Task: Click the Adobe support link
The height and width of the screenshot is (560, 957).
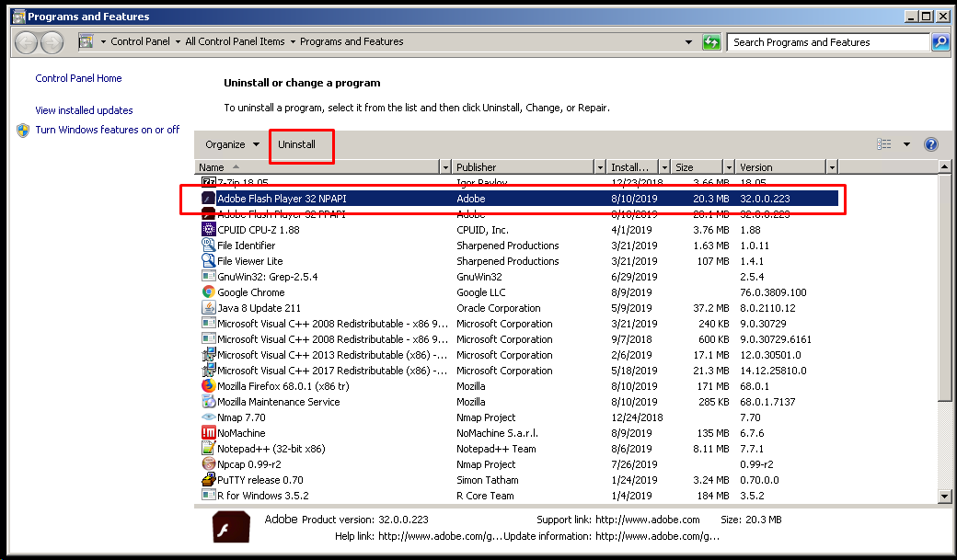Action: coord(648,520)
